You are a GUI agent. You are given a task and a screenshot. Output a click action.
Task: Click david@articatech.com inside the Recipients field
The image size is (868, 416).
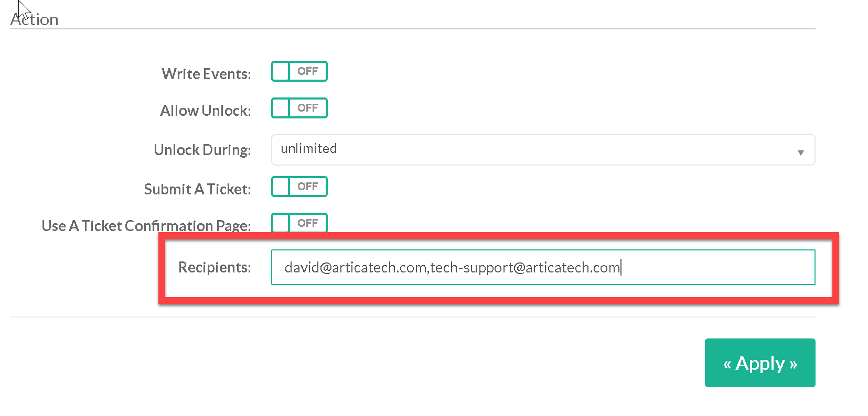pos(356,268)
